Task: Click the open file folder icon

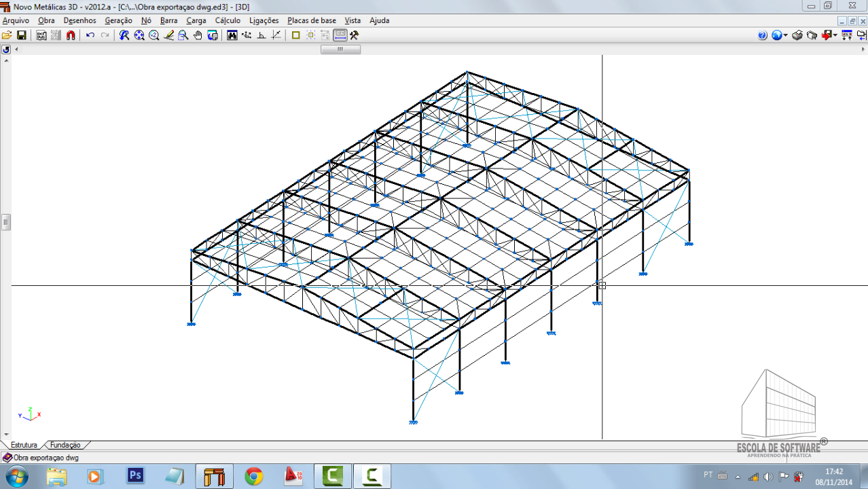Action: 7,35
